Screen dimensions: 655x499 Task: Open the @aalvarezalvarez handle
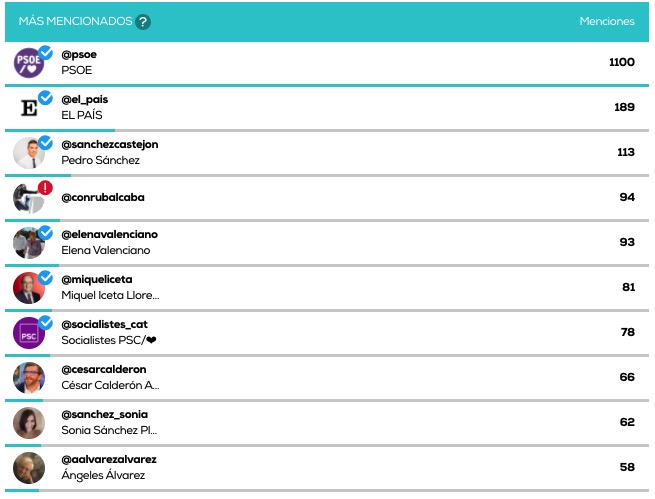point(109,460)
